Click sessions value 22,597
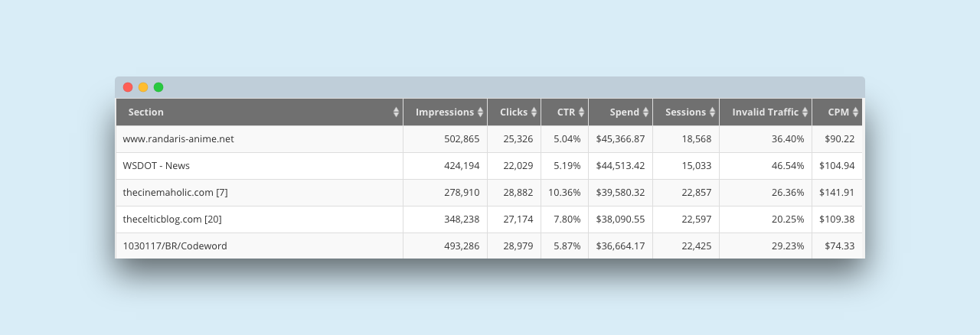This screenshot has height=335, width=980. 697,220
